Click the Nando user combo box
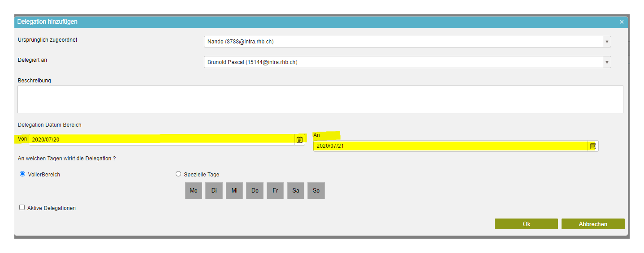The height and width of the screenshot is (253, 644). pyautogui.click(x=403, y=42)
